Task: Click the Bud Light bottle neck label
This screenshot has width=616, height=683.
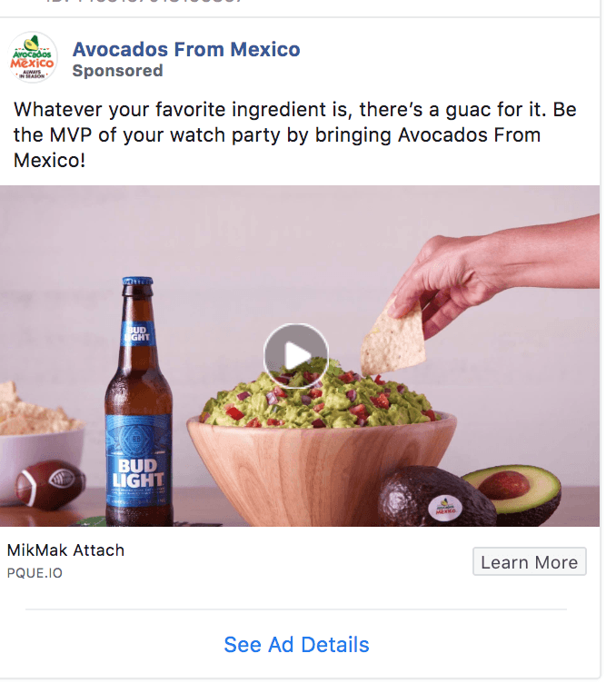Action: [x=138, y=333]
